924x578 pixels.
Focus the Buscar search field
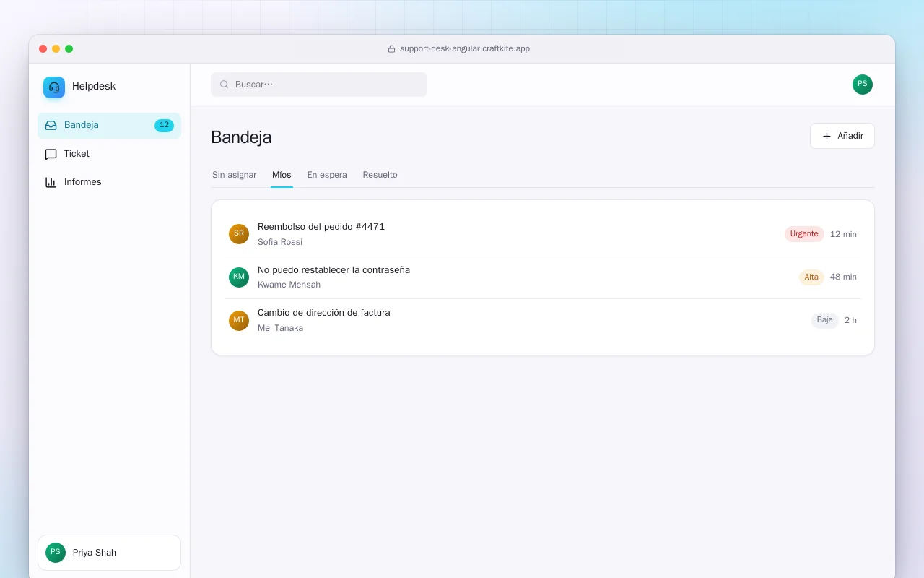tap(319, 85)
